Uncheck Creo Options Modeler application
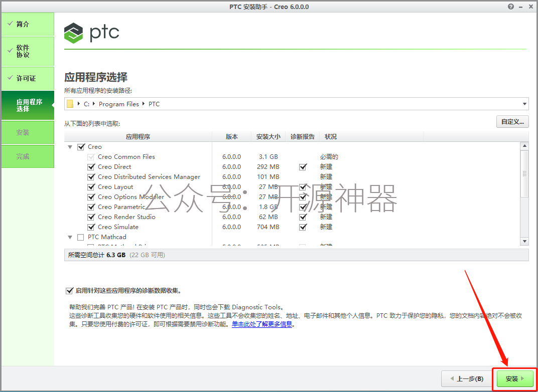Image resolution: width=538 pixels, height=392 pixels. 91,197
